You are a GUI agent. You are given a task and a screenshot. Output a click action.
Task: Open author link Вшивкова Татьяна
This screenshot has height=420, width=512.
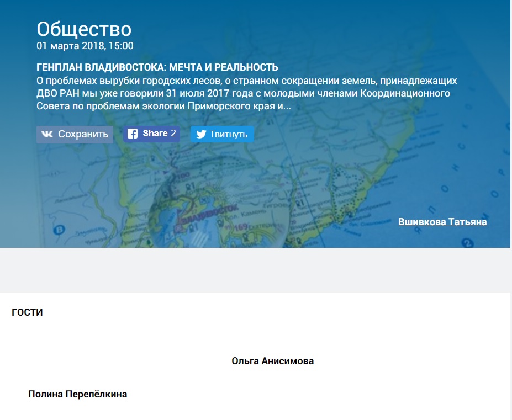(x=442, y=222)
